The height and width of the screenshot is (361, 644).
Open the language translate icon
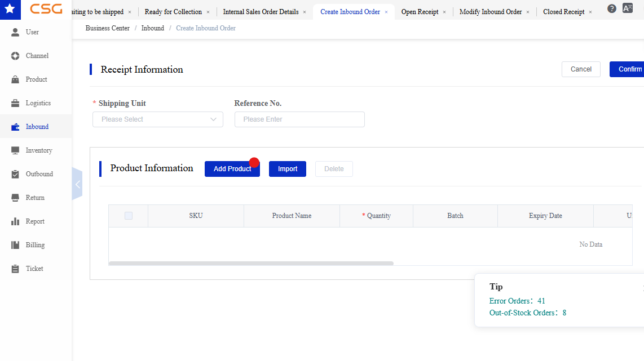(628, 8)
